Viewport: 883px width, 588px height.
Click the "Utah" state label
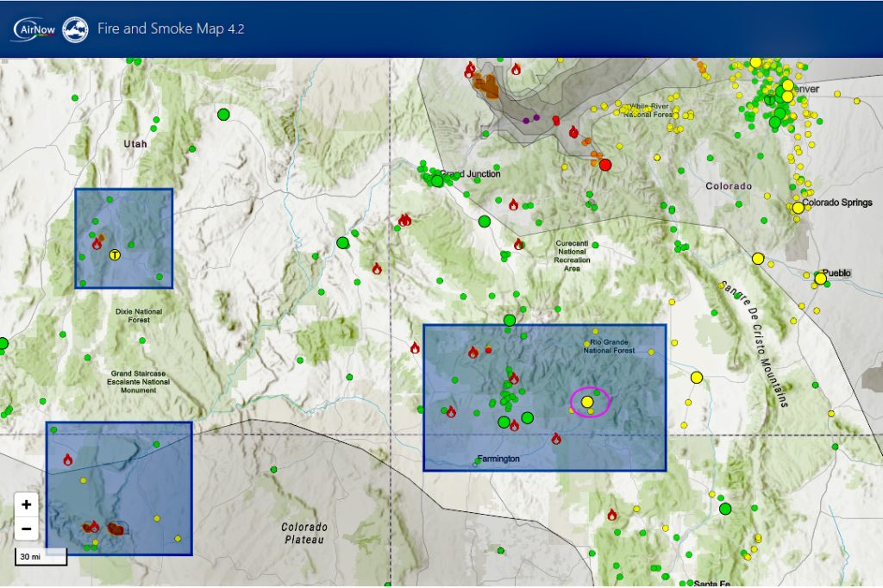click(x=135, y=144)
